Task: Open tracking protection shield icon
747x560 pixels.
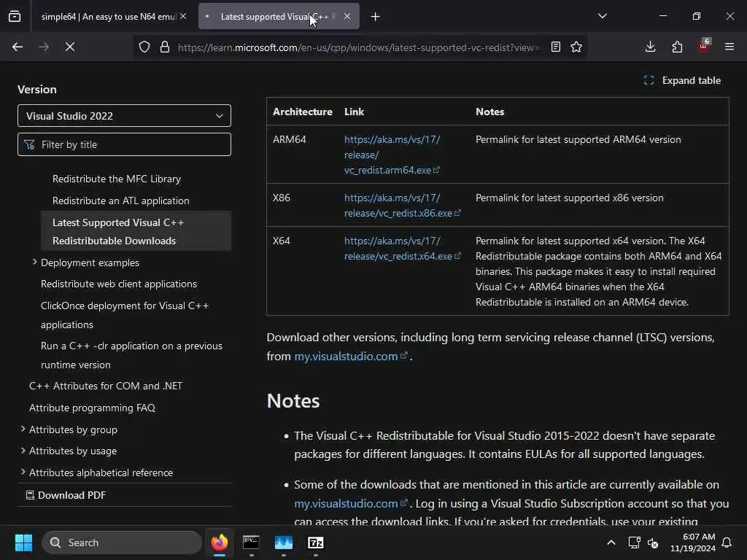Action: point(144,47)
